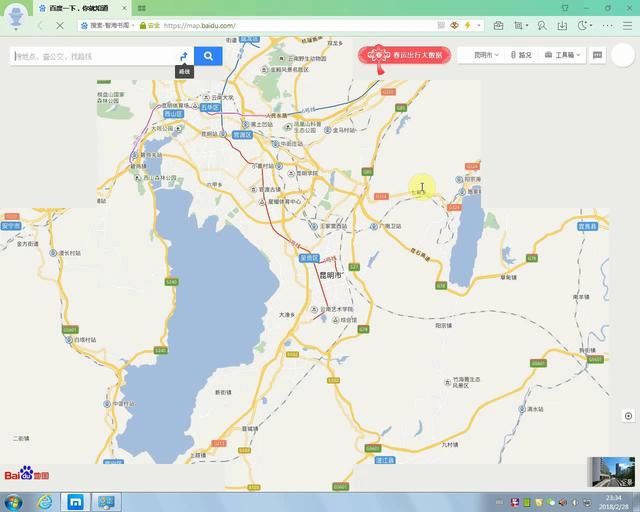This screenshot has height=512, width=640.
Task: Open the route directions icon in search box
Action: (184, 56)
